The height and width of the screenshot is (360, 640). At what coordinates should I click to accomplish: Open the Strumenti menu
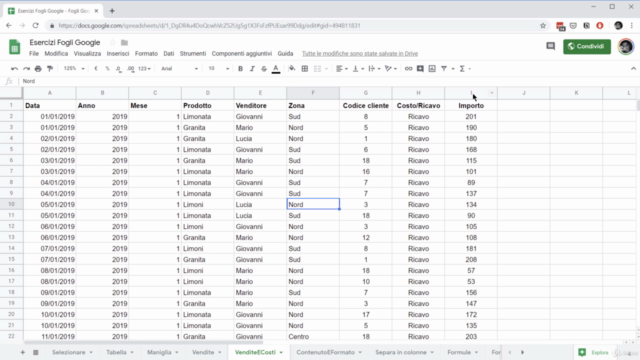[193, 53]
